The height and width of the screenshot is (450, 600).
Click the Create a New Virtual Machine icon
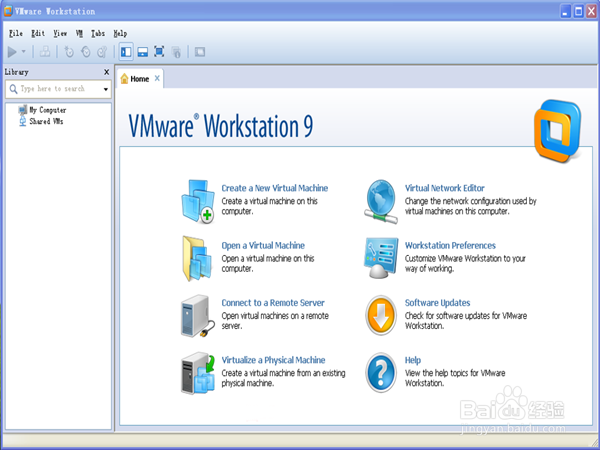[198, 201]
